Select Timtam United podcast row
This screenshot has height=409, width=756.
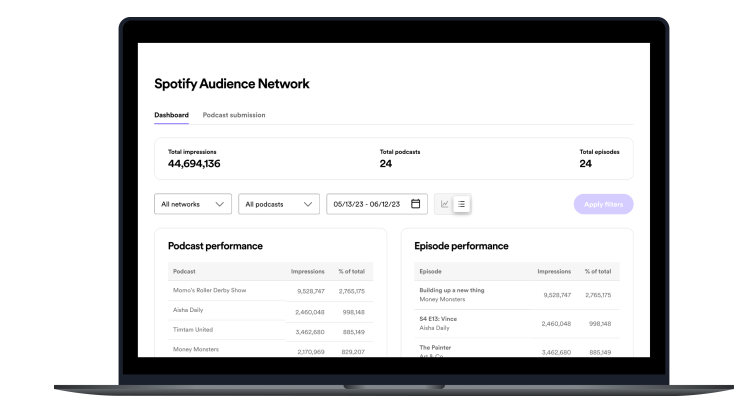(x=270, y=330)
